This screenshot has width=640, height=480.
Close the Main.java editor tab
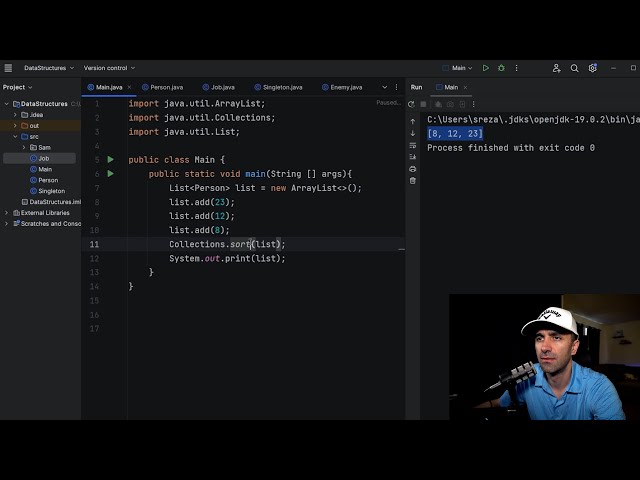click(x=129, y=87)
